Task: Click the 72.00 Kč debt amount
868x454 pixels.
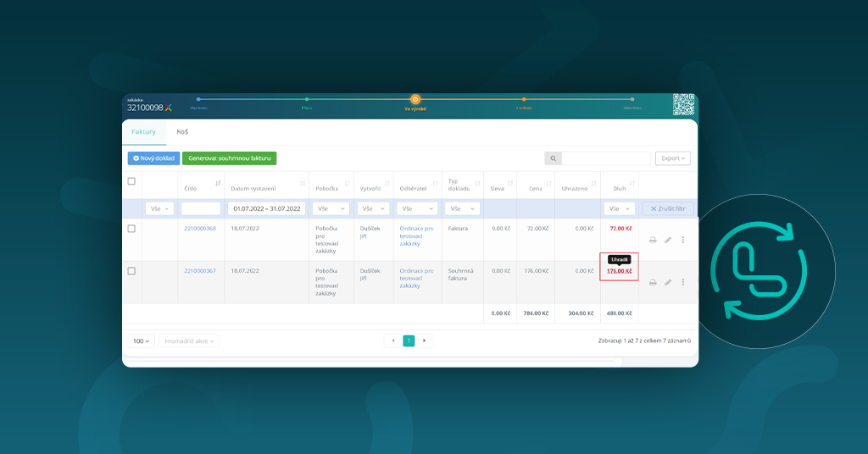Action: pyautogui.click(x=620, y=229)
